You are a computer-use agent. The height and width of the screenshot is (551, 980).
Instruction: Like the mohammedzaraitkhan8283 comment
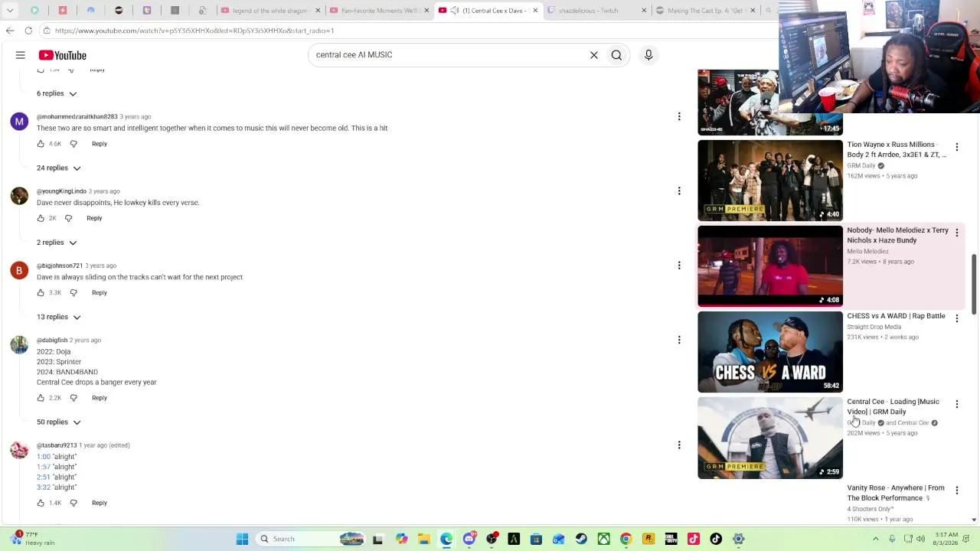point(41,144)
